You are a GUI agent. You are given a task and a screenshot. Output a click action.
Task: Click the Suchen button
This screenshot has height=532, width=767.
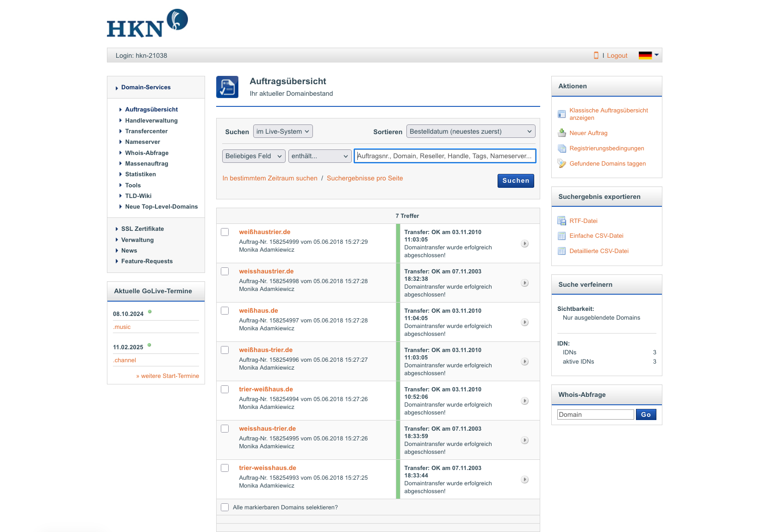click(x=515, y=180)
